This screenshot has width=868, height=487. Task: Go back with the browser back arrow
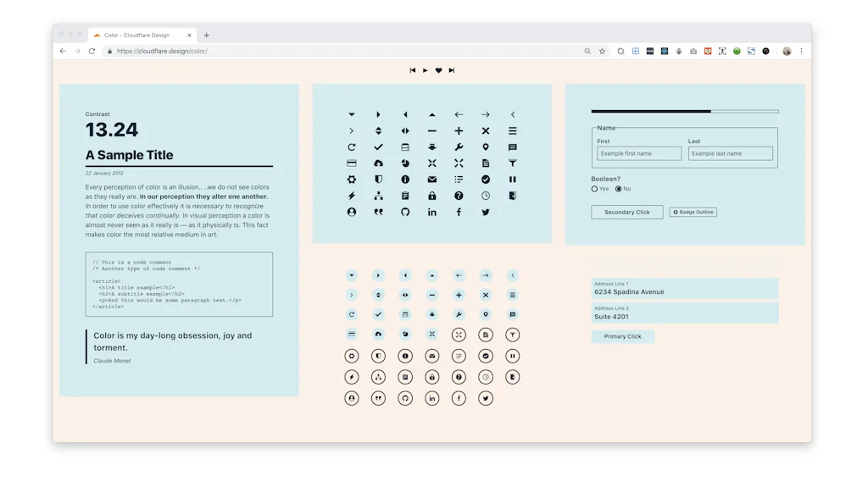[x=63, y=51]
